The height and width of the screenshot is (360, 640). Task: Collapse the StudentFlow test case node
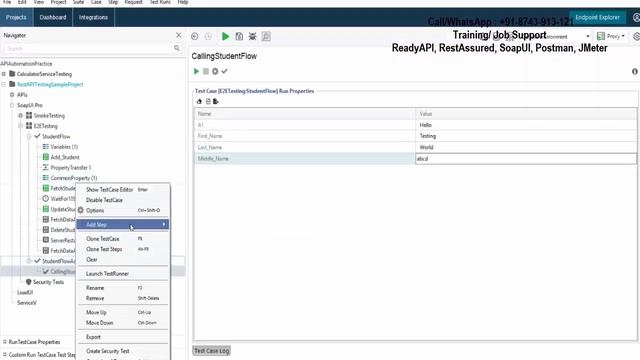click(x=29, y=136)
